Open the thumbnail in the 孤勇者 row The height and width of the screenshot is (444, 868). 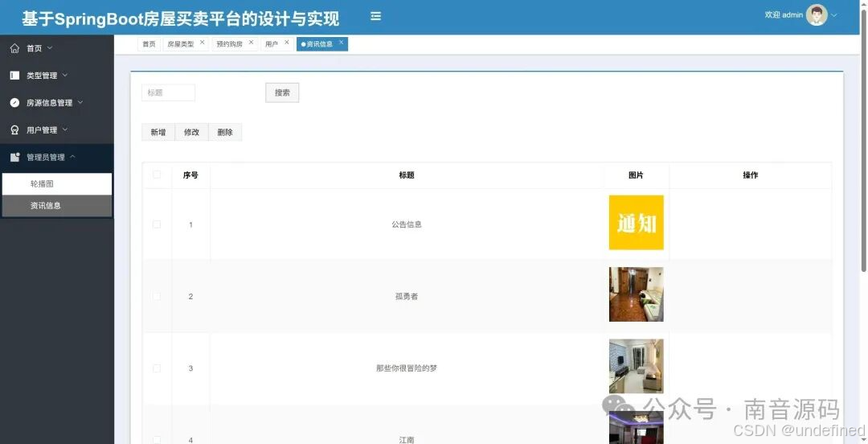[x=636, y=294]
